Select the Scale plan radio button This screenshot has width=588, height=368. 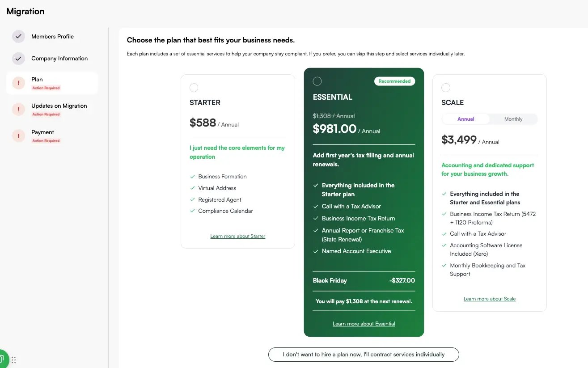coord(446,88)
